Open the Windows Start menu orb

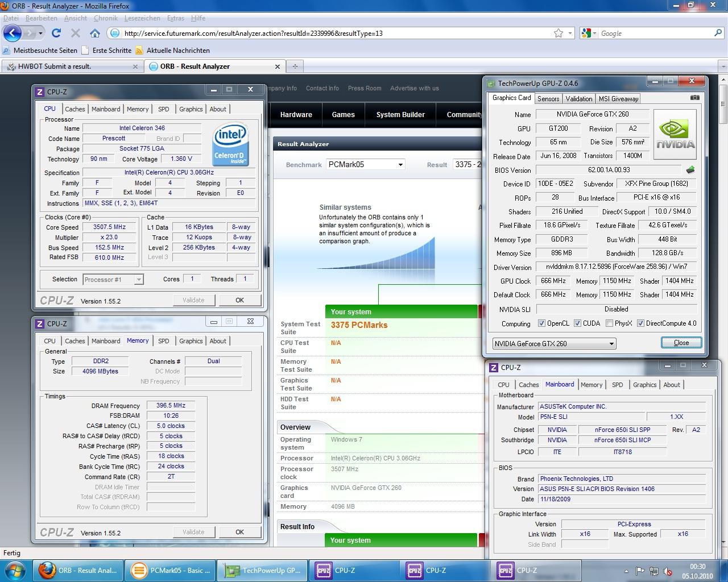(x=14, y=570)
